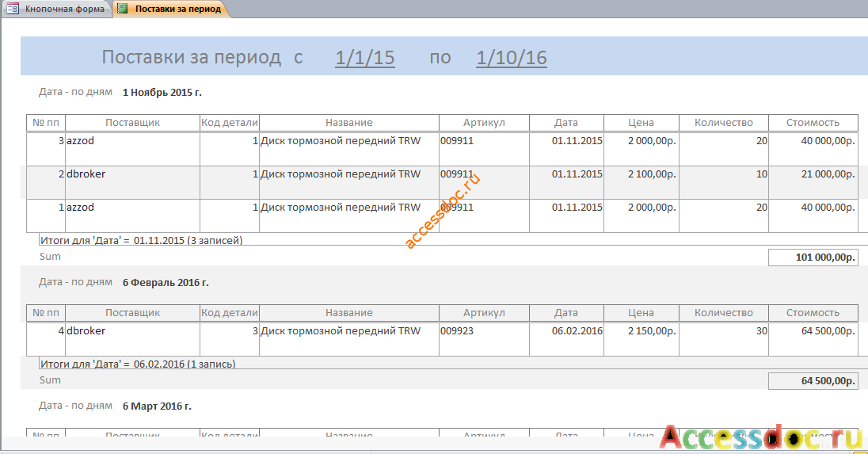
Task: Click supplier dbroker in row number 4
Action: coord(132,339)
